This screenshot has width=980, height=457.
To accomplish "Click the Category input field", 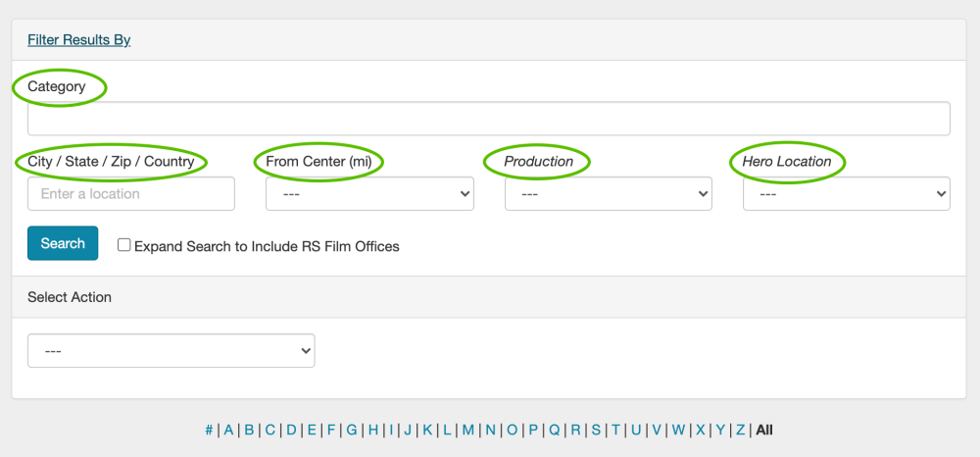I will click(488, 119).
